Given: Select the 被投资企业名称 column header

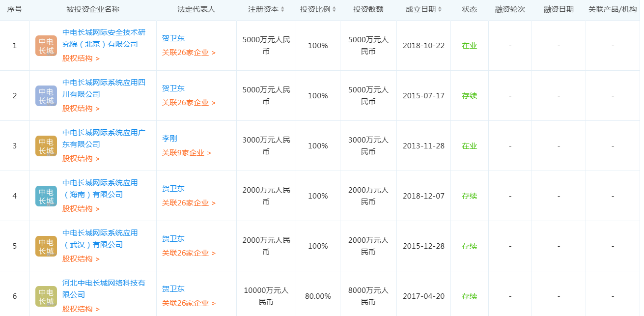Looking at the screenshot, I should coord(93,9).
